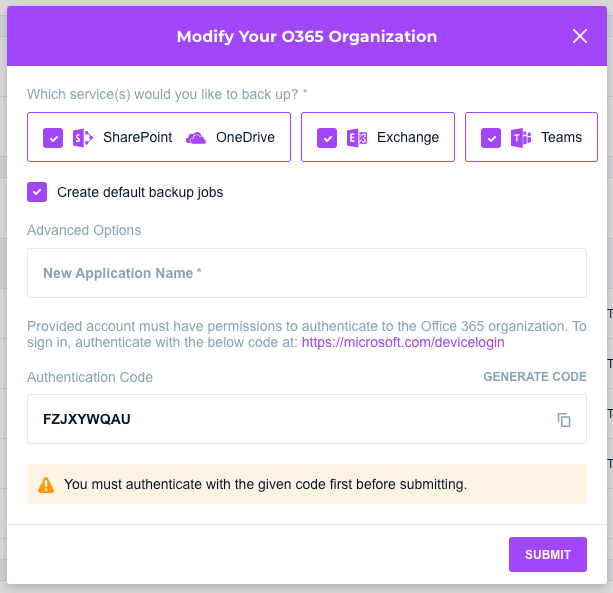Click the dialog title in the purple header

tap(306, 36)
